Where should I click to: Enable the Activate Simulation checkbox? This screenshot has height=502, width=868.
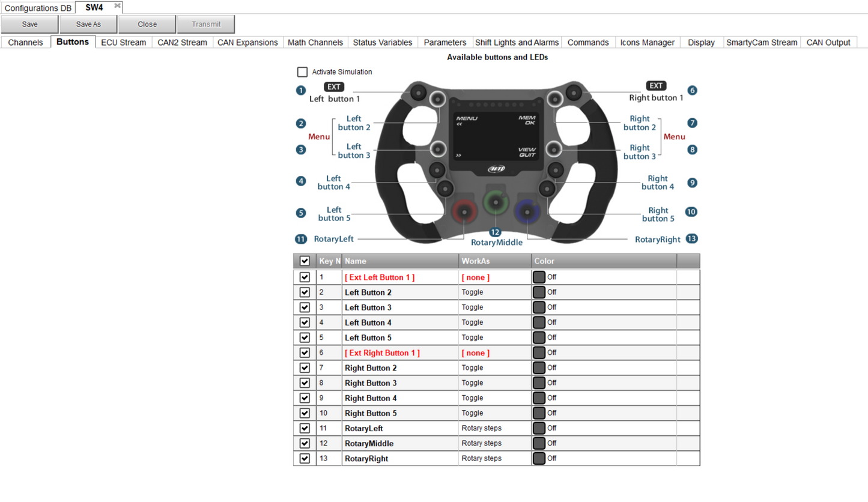(302, 72)
